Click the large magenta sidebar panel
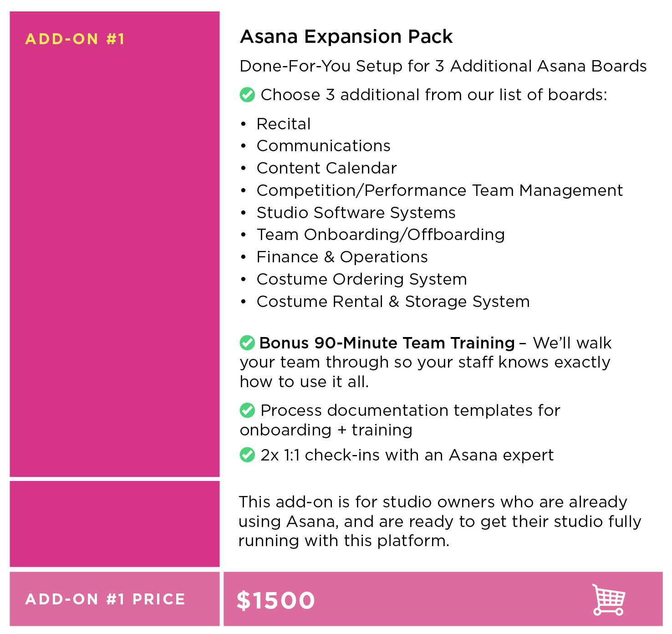672x634 pixels. coord(115,244)
